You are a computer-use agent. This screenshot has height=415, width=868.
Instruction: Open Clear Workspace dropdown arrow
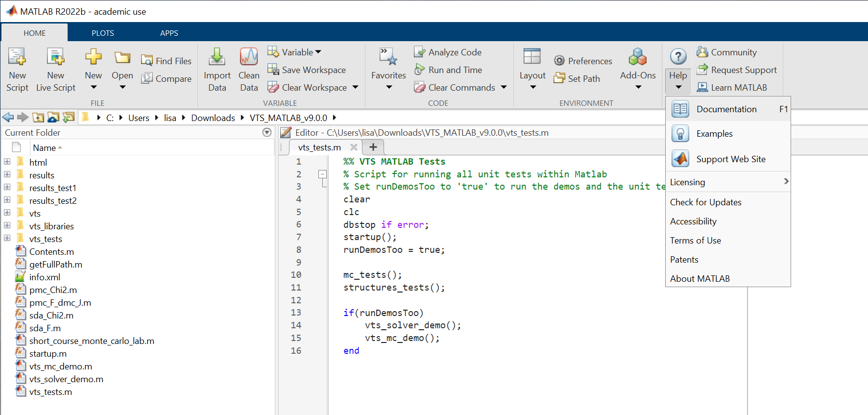[x=356, y=87]
